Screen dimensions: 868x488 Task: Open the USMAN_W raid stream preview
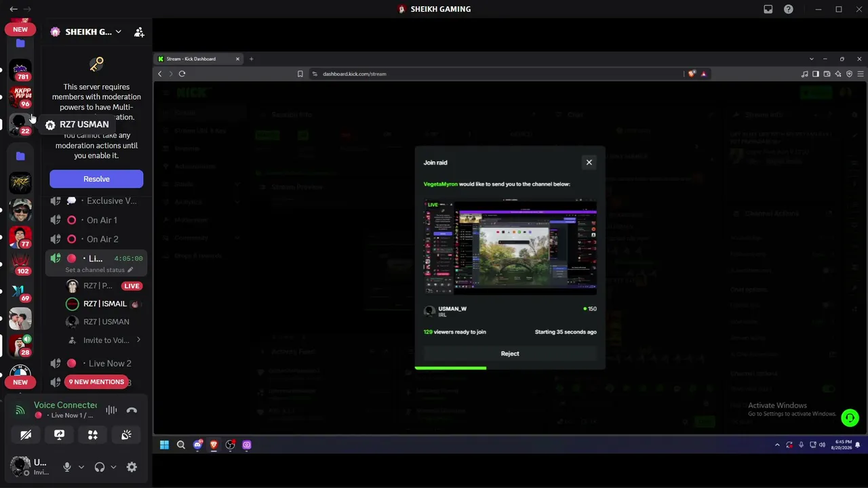(510, 247)
